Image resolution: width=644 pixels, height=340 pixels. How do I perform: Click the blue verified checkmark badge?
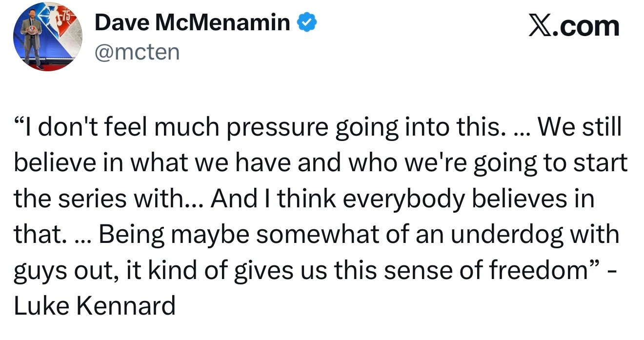(308, 22)
